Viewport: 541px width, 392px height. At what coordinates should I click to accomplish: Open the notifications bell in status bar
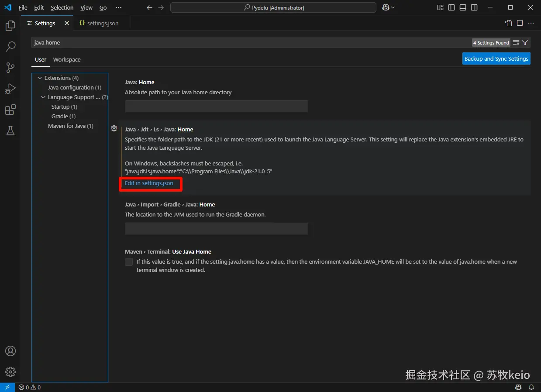click(531, 387)
